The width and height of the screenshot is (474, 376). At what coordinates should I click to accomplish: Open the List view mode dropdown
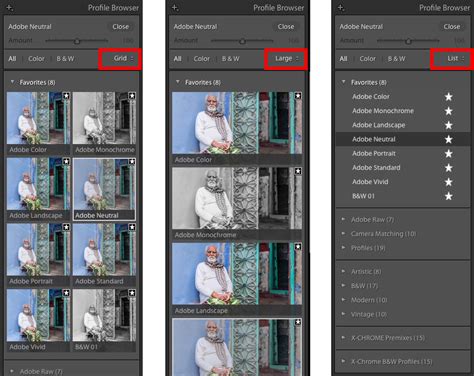pyautogui.click(x=456, y=59)
